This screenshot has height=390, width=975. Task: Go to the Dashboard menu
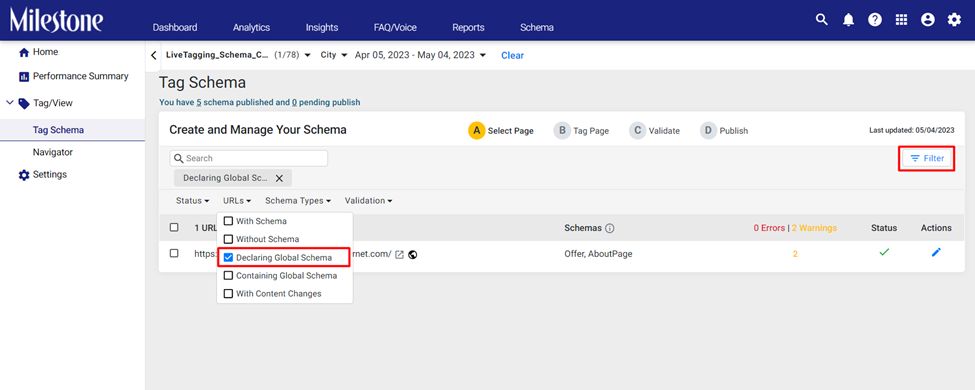pyautogui.click(x=175, y=27)
